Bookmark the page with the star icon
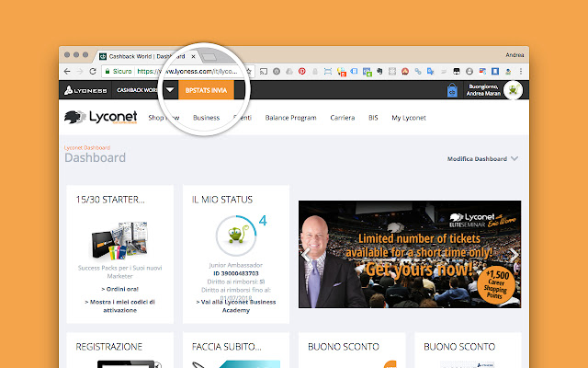This screenshot has width=588, height=368. pyautogui.click(x=248, y=71)
